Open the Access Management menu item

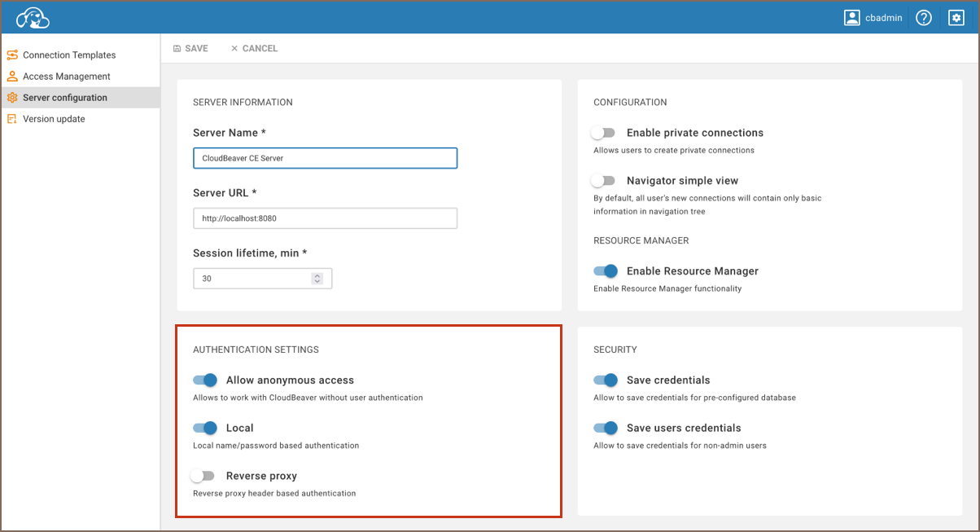66,77
